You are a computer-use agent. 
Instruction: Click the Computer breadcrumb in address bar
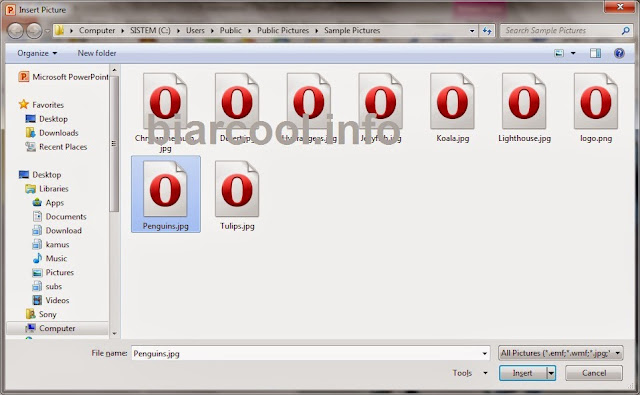tap(97, 30)
